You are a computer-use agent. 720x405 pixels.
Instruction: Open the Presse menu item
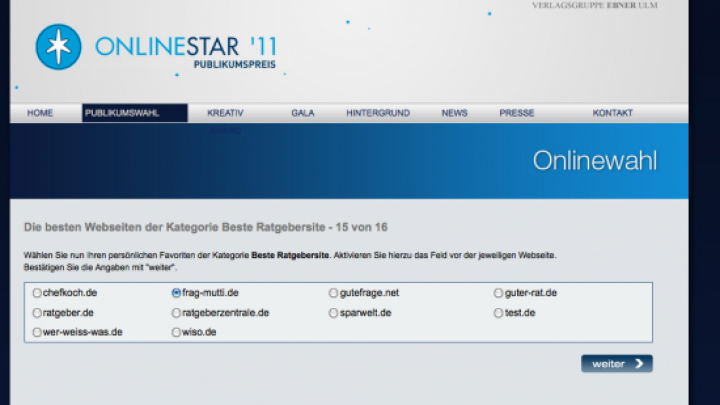click(x=517, y=113)
